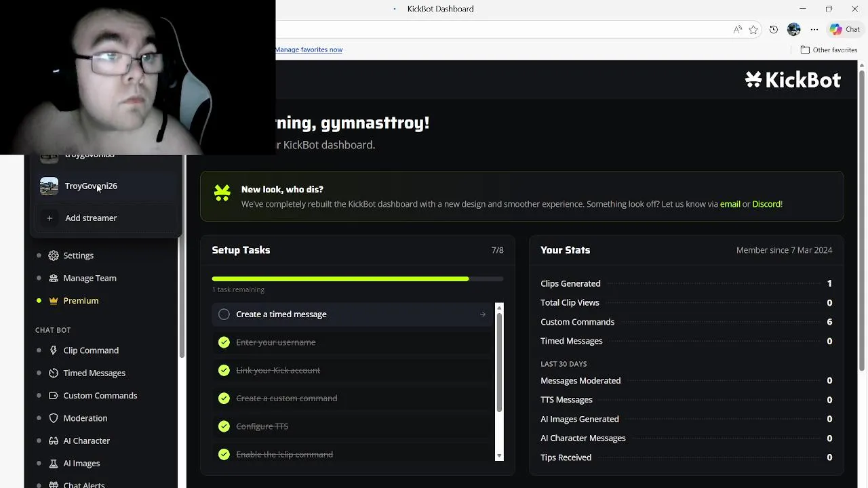This screenshot has height=488, width=868.
Task: Click the Manage Team people icon
Action: 54,278
